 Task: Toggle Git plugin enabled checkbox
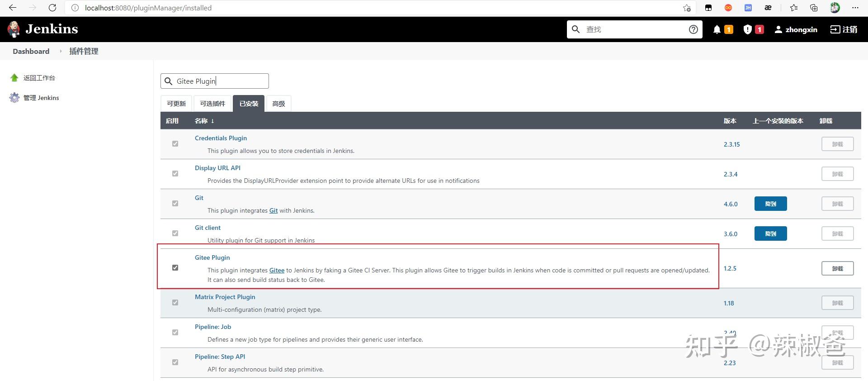coord(175,204)
